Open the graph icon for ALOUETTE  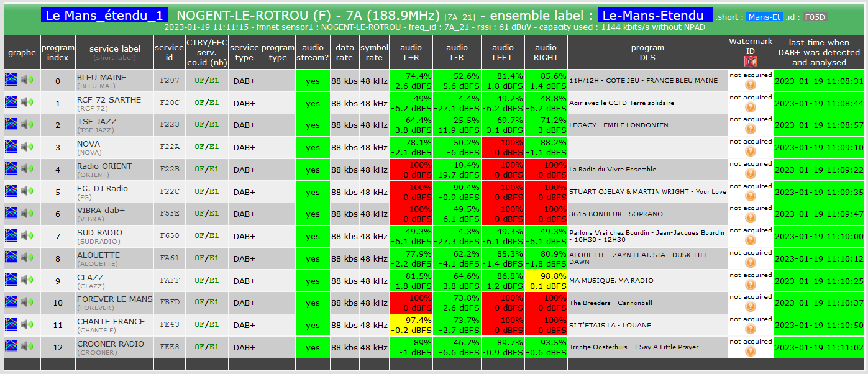[11, 258]
